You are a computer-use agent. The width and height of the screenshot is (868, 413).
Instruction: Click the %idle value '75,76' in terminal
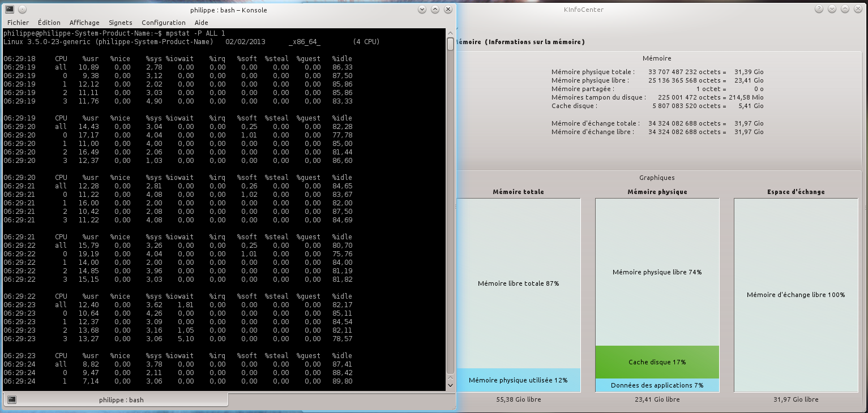pyautogui.click(x=343, y=254)
